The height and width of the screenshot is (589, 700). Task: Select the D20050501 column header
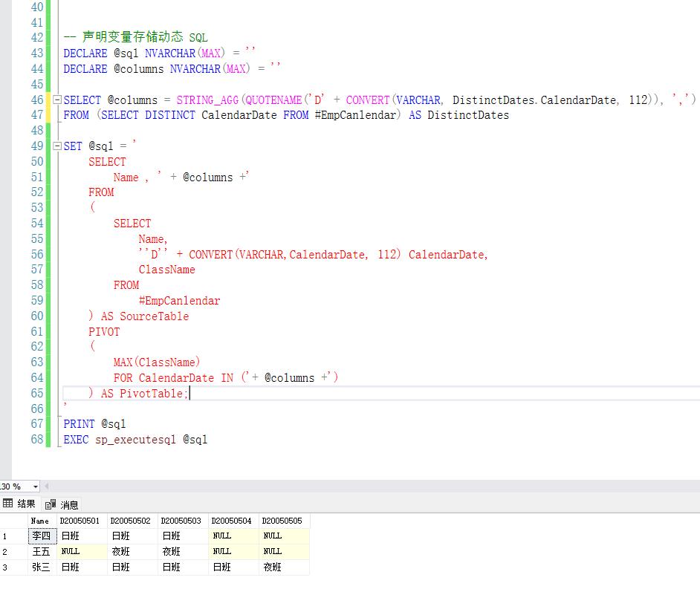coord(82,521)
